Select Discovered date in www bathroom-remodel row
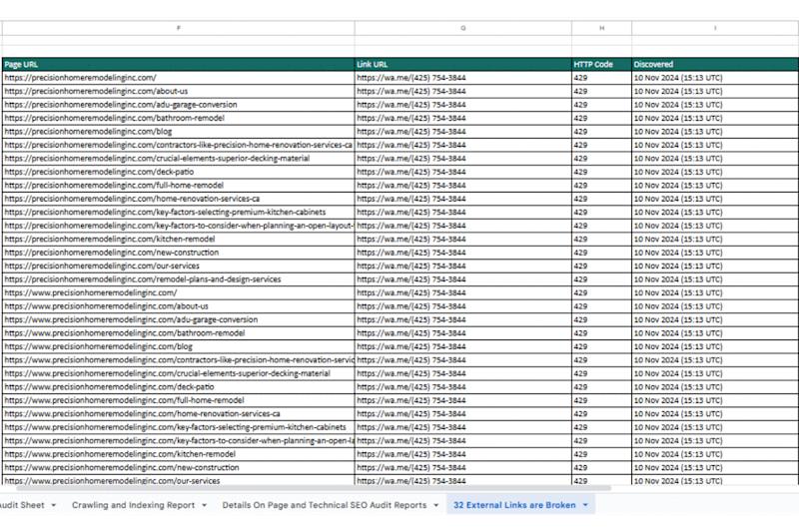Screen dimensions: 799x532 pyautogui.click(x=715, y=333)
